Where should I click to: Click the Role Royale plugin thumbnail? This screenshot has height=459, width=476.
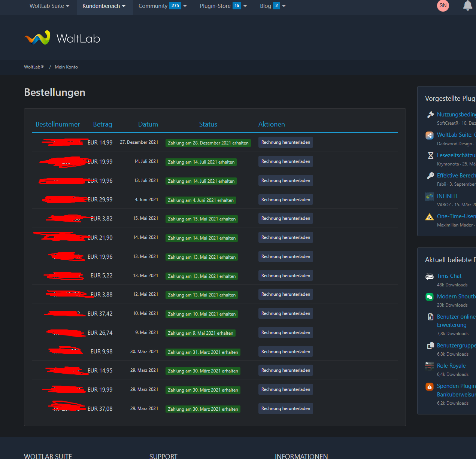pos(430,366)
